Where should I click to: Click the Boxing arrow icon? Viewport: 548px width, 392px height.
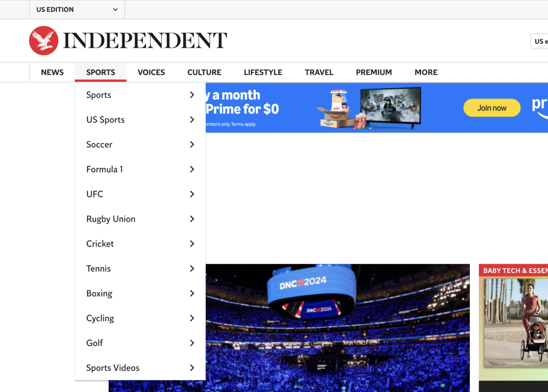pyautogui.click(x=192, y=293)
